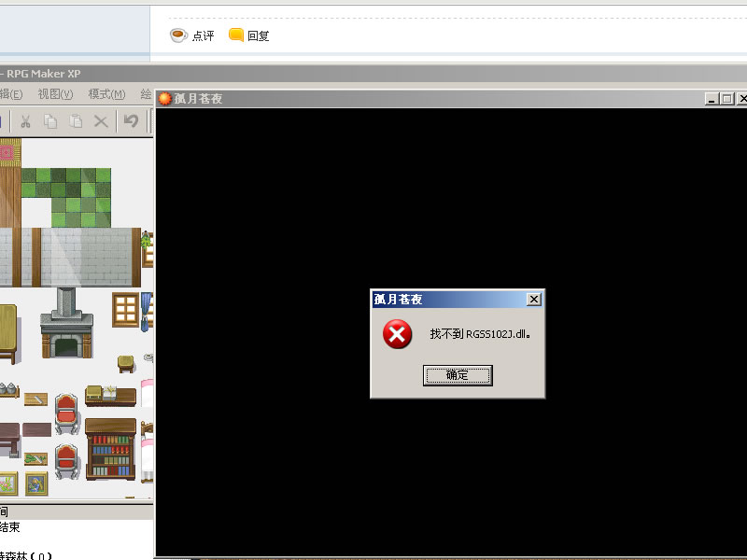Click the red error icon in dialog

pos(397,334)
